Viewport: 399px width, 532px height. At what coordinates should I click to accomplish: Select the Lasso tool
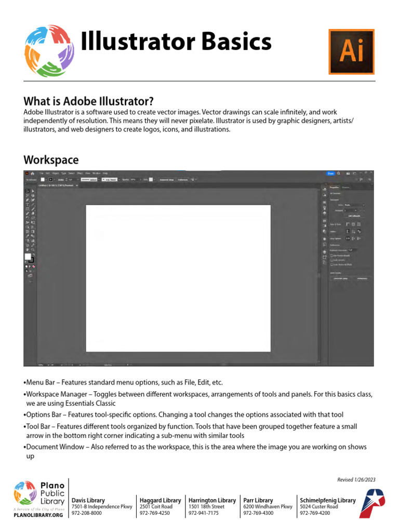tap(33, 195)
